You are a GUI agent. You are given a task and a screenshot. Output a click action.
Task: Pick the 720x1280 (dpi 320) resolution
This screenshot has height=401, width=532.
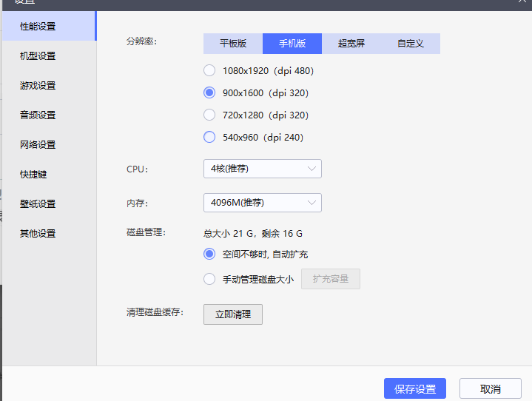coord(209,115)
